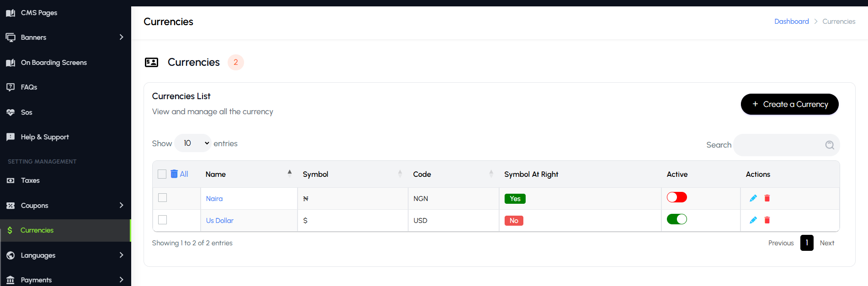Enable the Naira active toggle
The image size is (868, 286).
(x=676, y=197)
